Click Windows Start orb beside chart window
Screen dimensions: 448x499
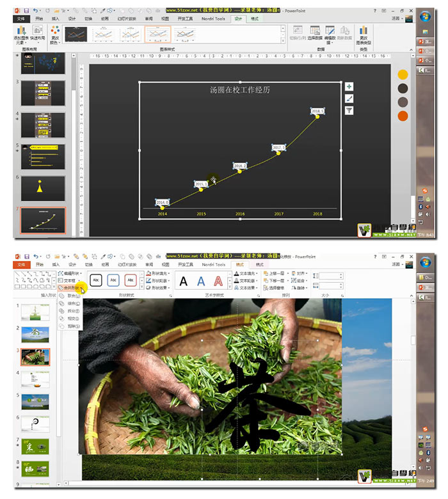[425, 16]
